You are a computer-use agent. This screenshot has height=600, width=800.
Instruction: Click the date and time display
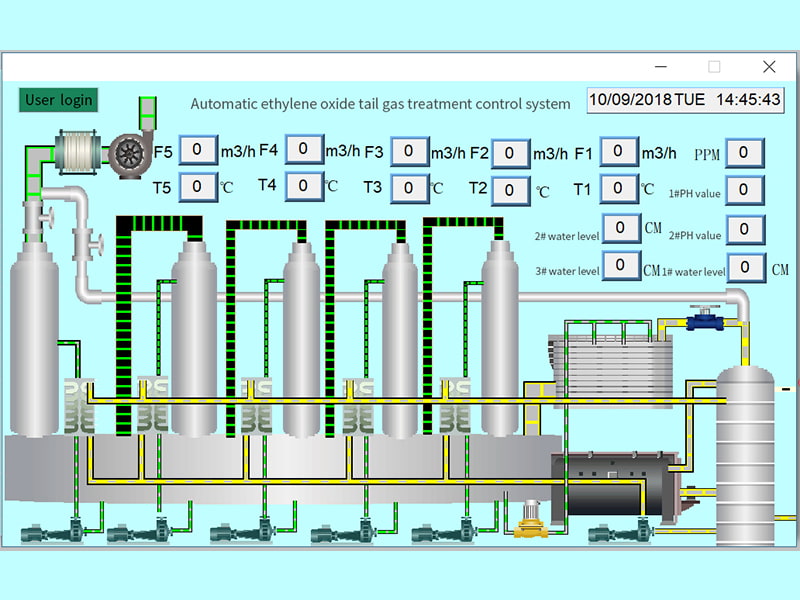(x=685, y=100)
